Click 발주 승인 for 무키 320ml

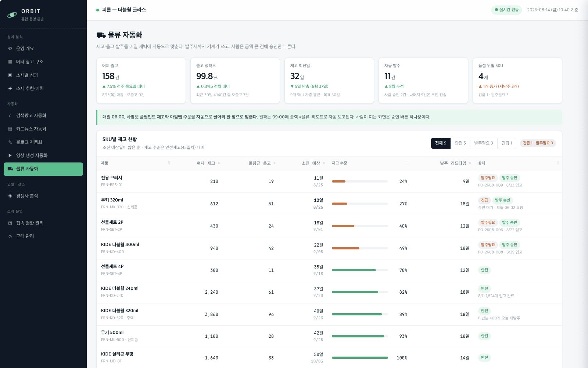point(502,200)
